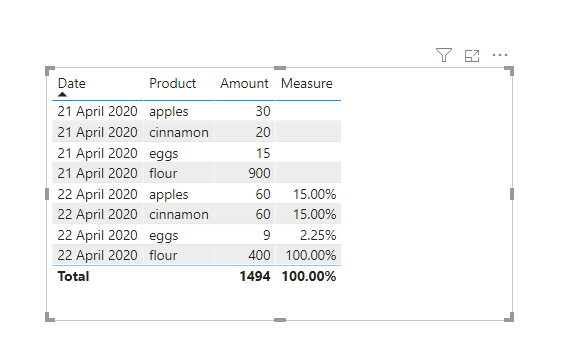Click 22 April 2020 date in apples row

coord(97,194)
